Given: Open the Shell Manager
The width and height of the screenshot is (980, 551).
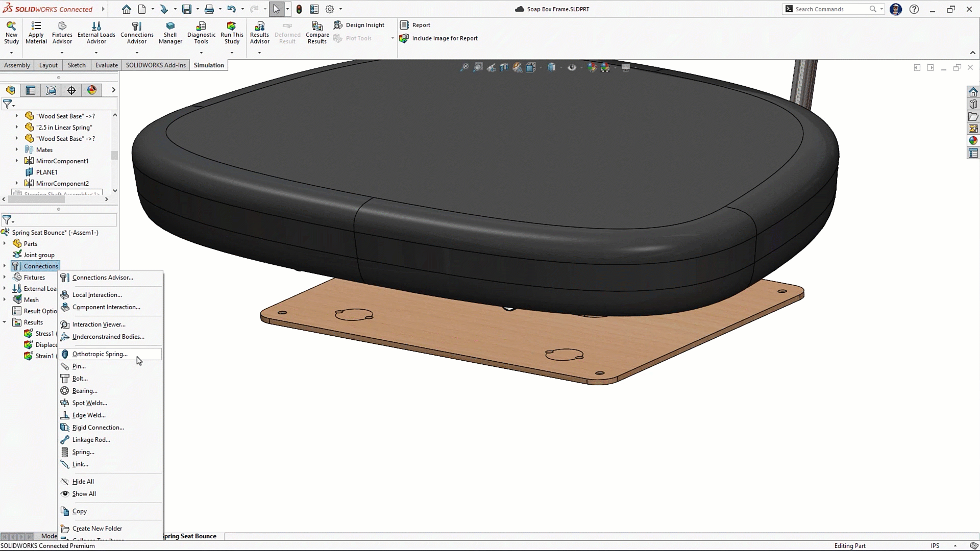Looking at the screenshot, I should click(x=170, y=33).
